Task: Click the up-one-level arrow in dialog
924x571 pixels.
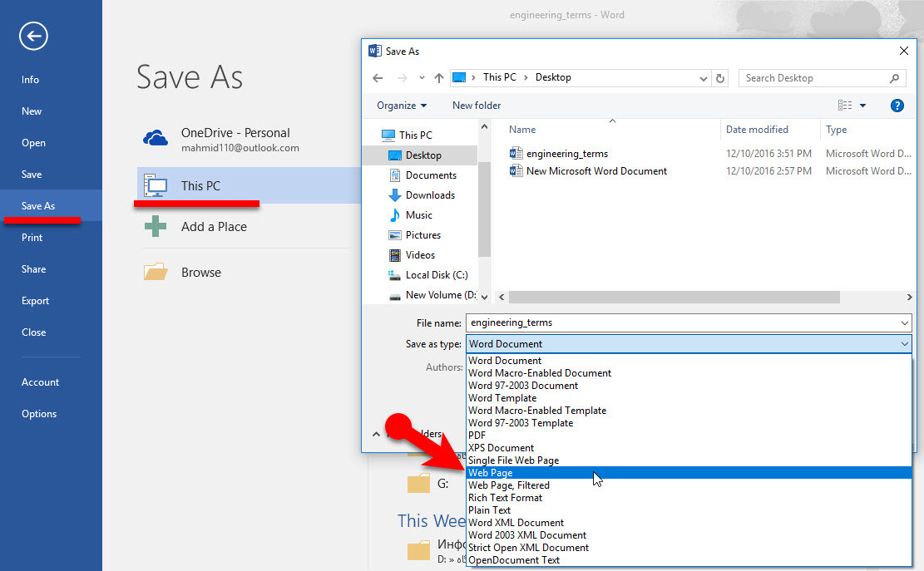Action: coord(439,77)
